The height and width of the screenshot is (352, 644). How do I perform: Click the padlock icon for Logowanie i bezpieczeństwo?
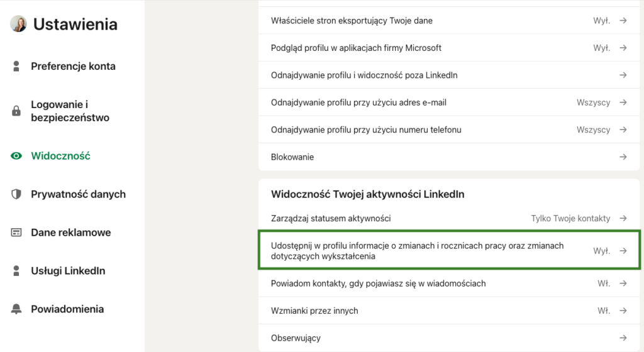17,111
